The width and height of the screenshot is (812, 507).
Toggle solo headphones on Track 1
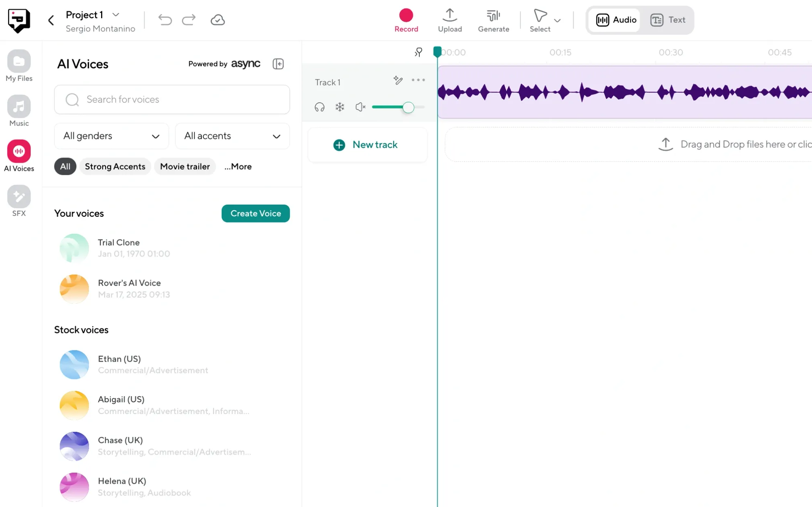[320, 107]
